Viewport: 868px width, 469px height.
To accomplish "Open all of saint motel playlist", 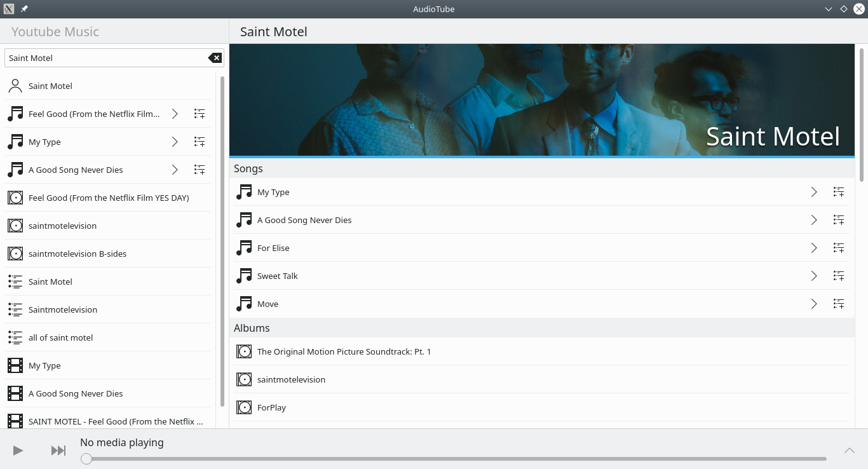I will click(x=108, y=337).
